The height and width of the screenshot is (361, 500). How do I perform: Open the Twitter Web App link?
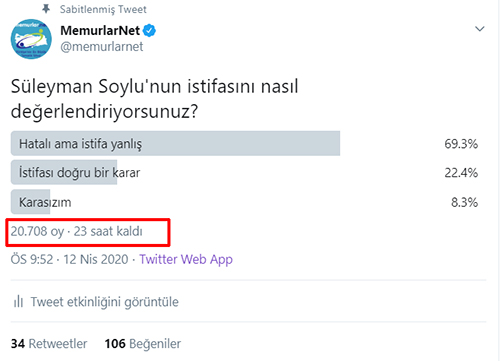[x=186, y=259]
